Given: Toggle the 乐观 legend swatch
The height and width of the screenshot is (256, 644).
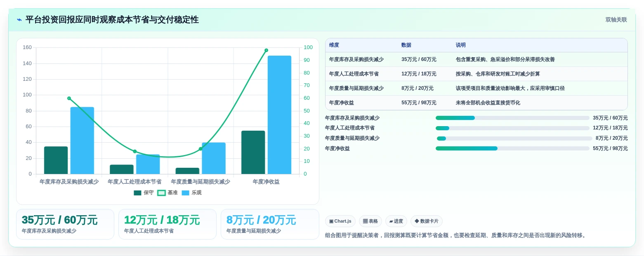Looking at the screenshot, I should pos(185,193).
